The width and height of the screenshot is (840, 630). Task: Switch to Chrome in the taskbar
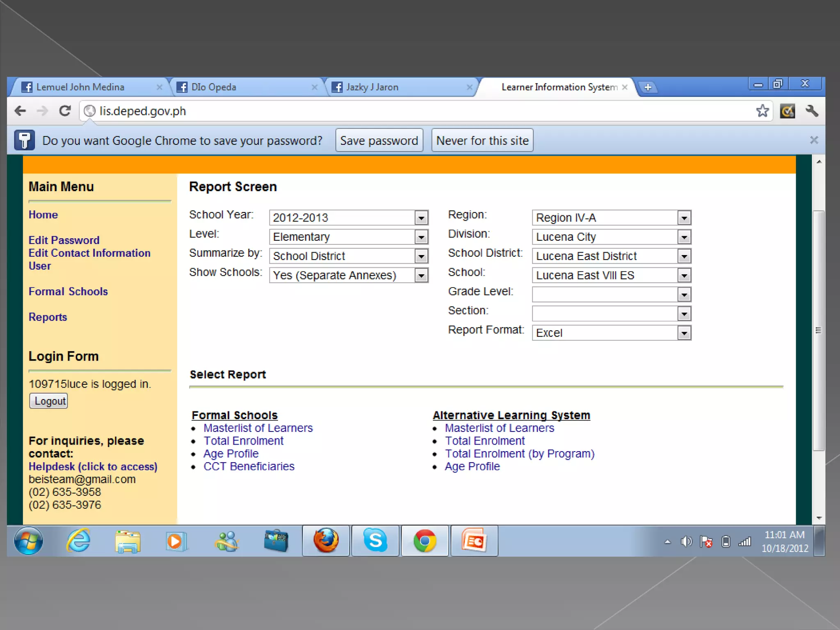click(x=425, y=541)
